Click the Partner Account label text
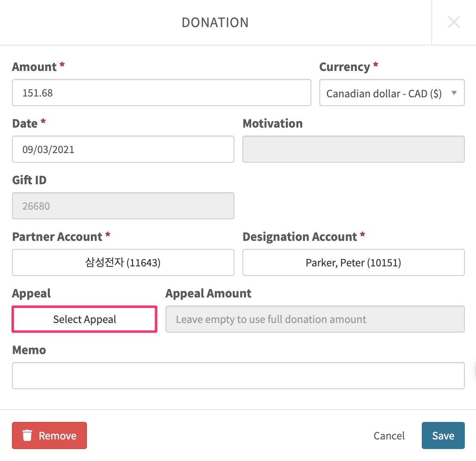476x461 pixels. pyautogui.click(x=57, y=237)
